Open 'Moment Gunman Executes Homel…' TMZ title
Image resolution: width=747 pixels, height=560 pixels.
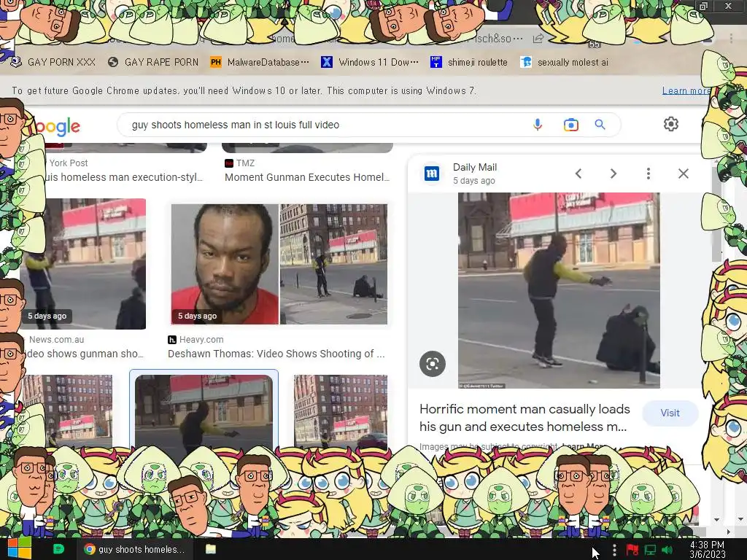[307, 177]
